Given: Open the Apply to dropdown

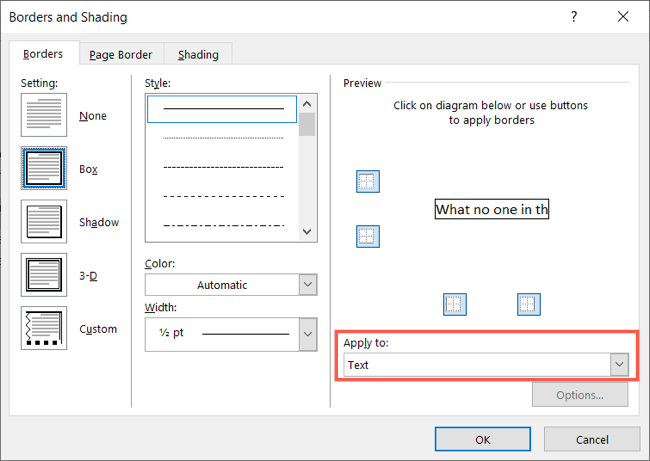Looking at the screenshot, I should tap(486, 365).
